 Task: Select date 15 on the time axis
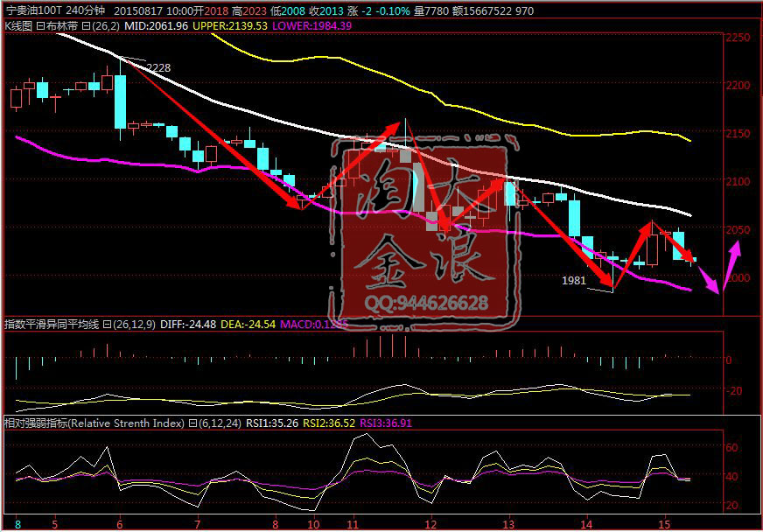[x=664, y=523]
